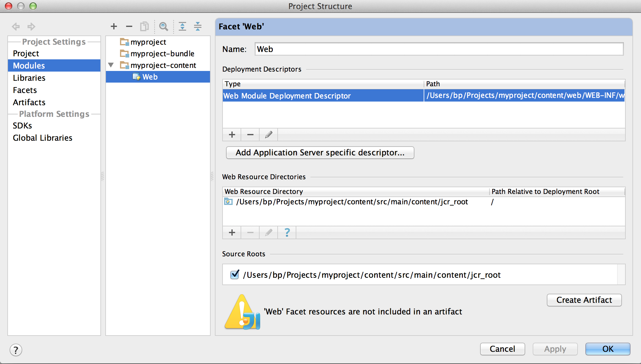Click the bottom-left help button
The image size is (641, 364).
click(x=16, y=350)
